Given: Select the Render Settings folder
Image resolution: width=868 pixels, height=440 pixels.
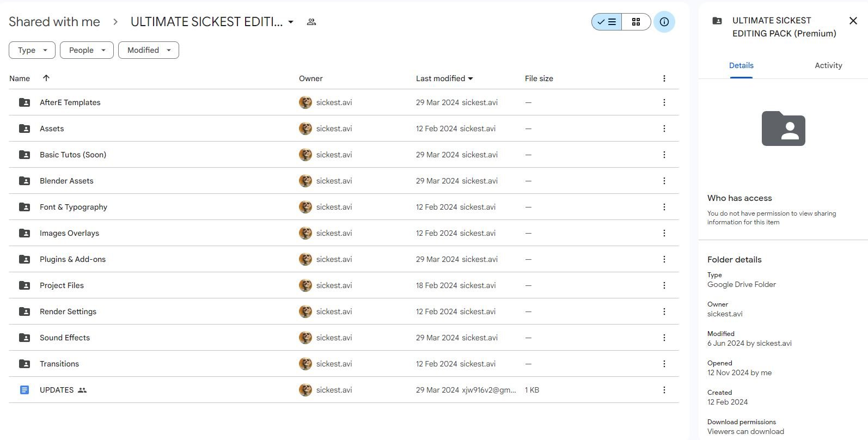Looking at the screenshot, I should point(68,311).
